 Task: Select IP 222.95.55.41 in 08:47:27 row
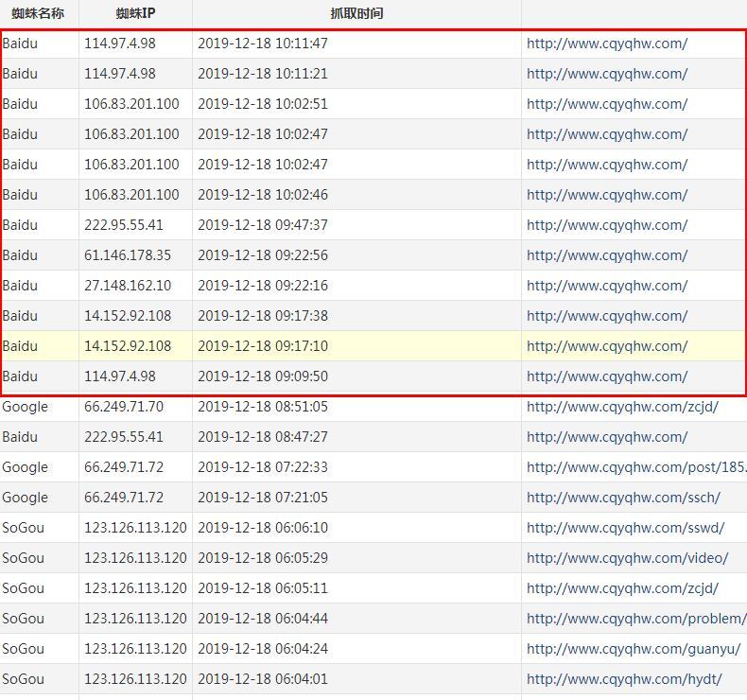coord(124,437)
